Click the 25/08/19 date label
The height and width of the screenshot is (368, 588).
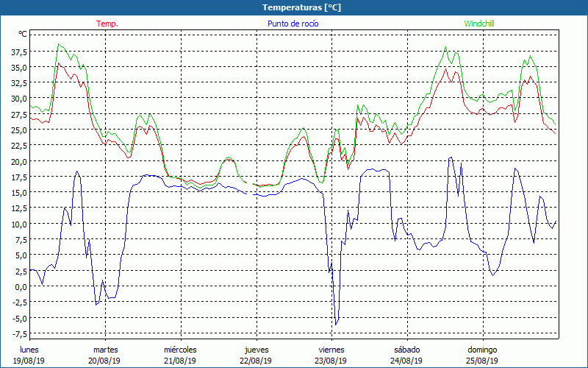pos(482,361)
